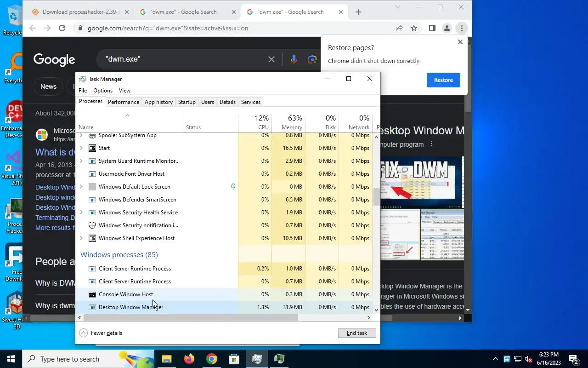Select Download processhacker Chrome tab
588x368 pixels.
pos(79,12)
